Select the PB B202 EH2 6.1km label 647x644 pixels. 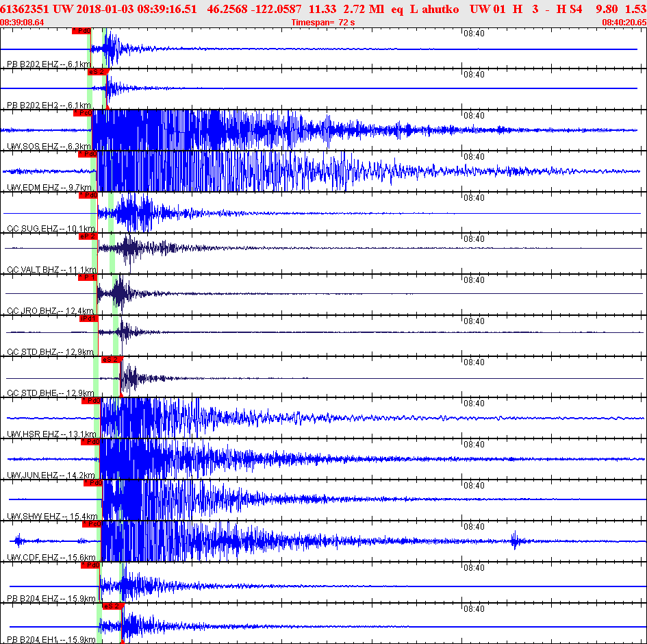tap(49, 106)
